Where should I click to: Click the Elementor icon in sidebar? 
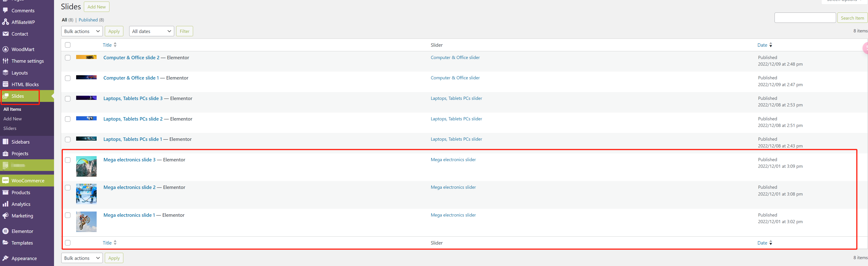5,231
